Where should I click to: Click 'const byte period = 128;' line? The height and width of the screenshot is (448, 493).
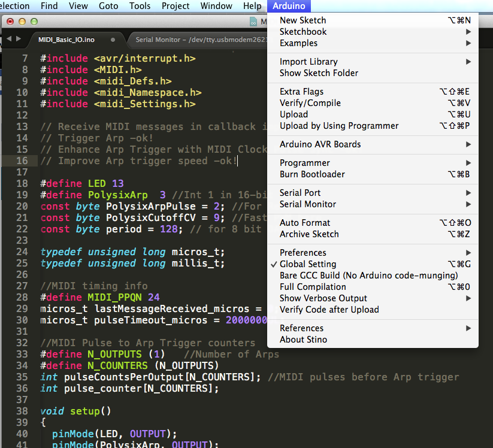111,229
